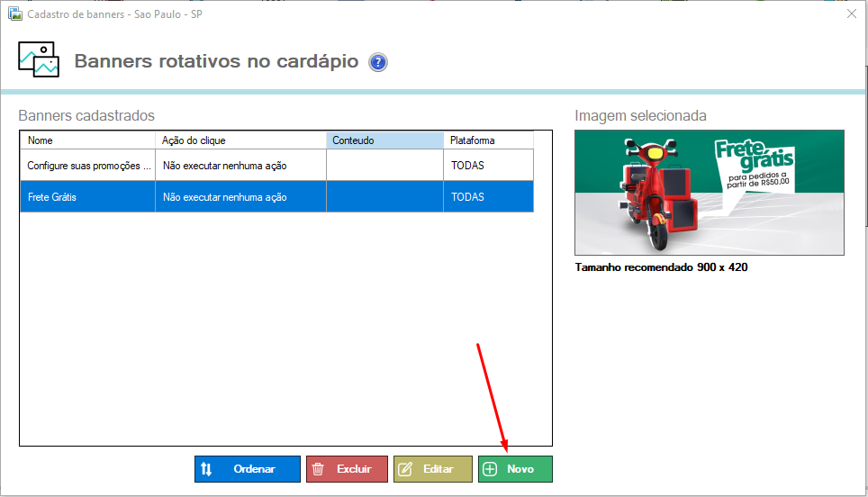Select the Configure suas promoções row

(x=89, y=166)
